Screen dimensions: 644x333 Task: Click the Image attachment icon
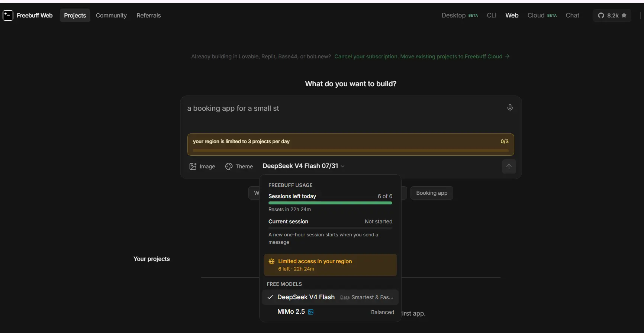(x=193, y=166)
